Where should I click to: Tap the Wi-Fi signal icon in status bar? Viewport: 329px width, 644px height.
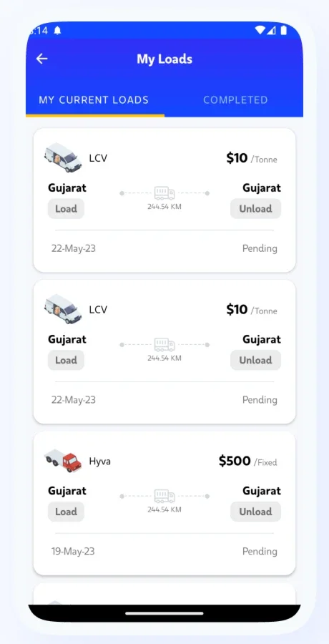click(x=260, y=30)
